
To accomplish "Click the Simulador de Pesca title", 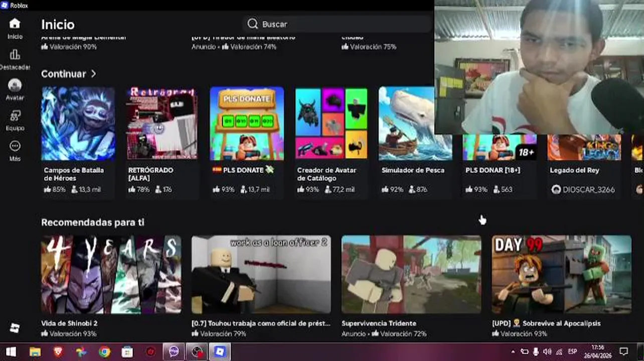I will [x=413, y=170].
